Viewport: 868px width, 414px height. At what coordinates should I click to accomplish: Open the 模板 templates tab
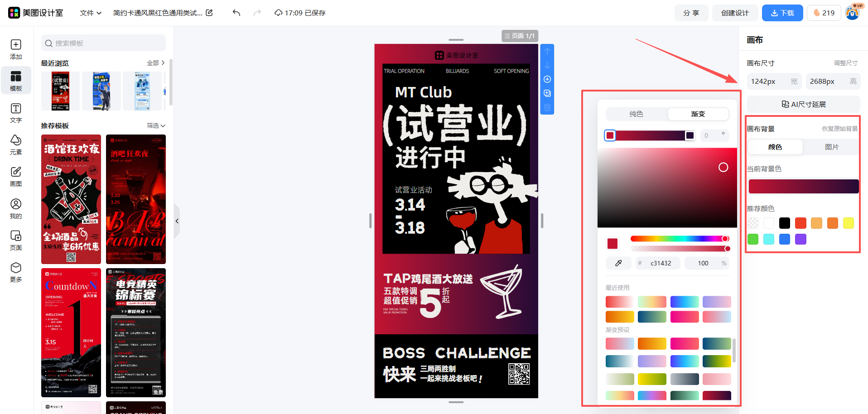click(x=16, y=81)
